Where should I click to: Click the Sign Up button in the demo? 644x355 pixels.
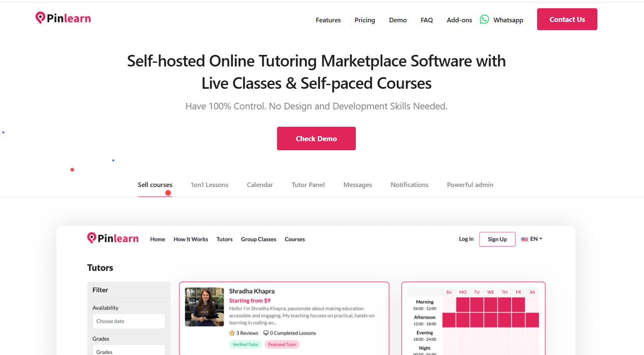pyautogui.click(x=497, y=239)
